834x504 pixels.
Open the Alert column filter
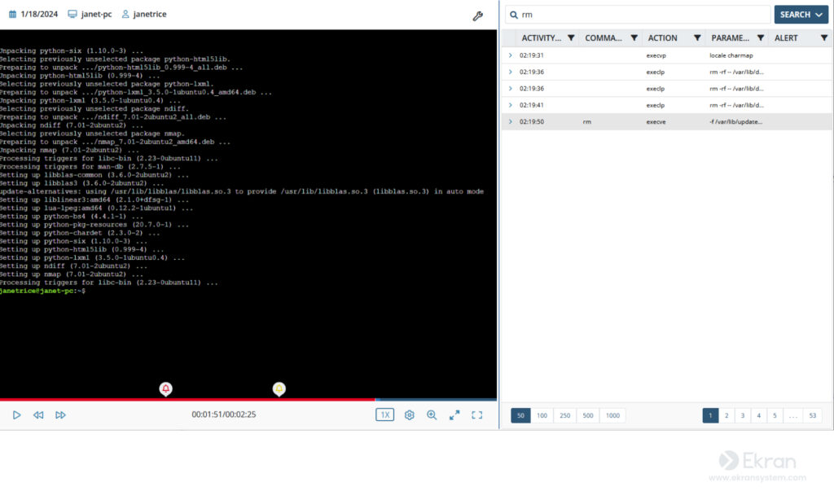pos(824,37)
